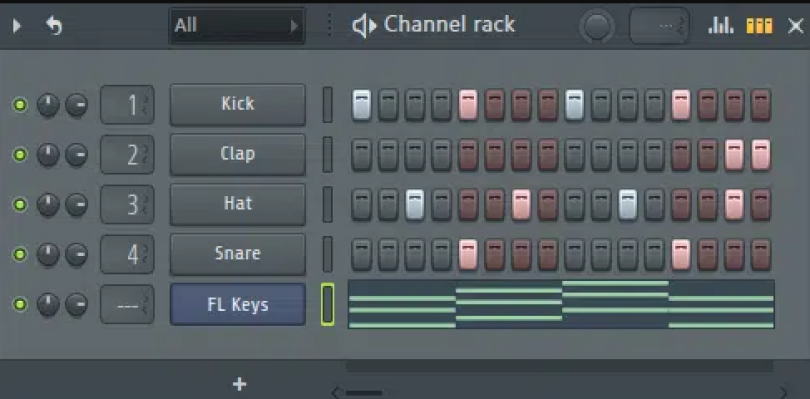Close the Channel rack window

[x=795, y=26]
